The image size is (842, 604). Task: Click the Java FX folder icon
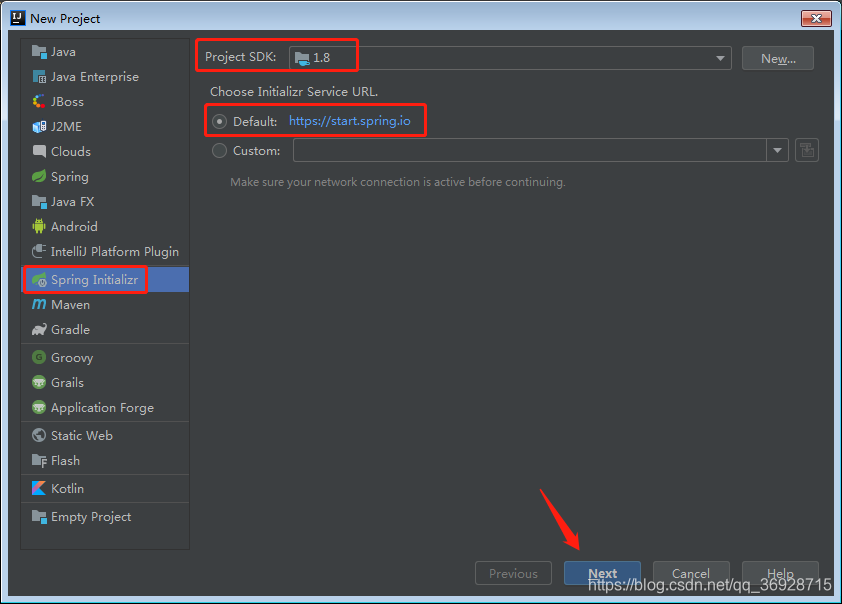pyautogui.click(x=39, y=202)
